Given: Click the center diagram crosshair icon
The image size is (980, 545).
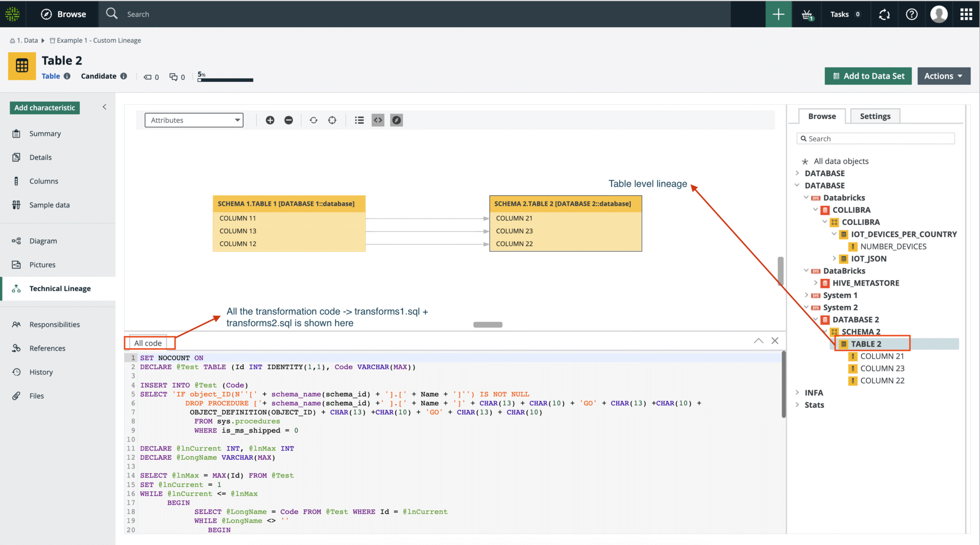Looking at the screenshot, I should pyautogui.click(x=332, y=120).
